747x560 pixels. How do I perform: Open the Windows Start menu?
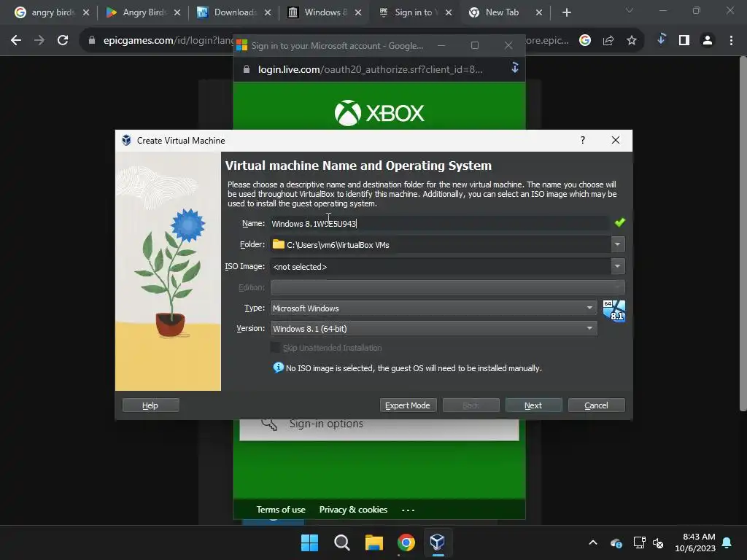(x=309, y=542)
